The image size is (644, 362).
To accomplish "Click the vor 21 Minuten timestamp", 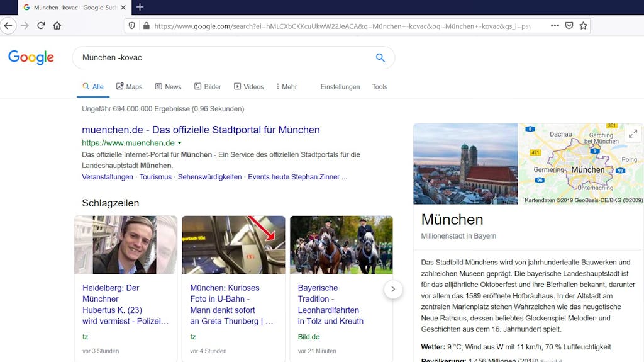I will tap(317, 351).
